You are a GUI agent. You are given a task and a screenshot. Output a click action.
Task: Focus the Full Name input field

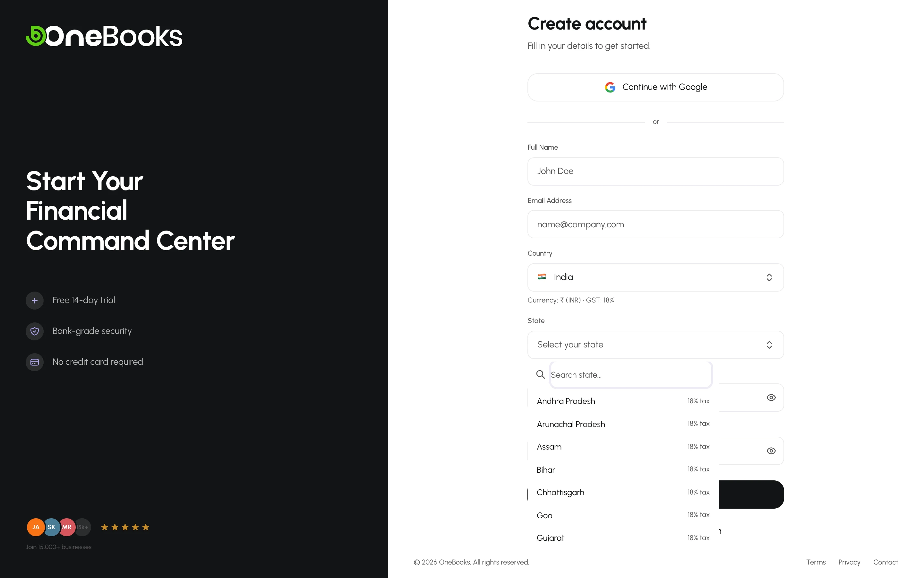[655, 172]
